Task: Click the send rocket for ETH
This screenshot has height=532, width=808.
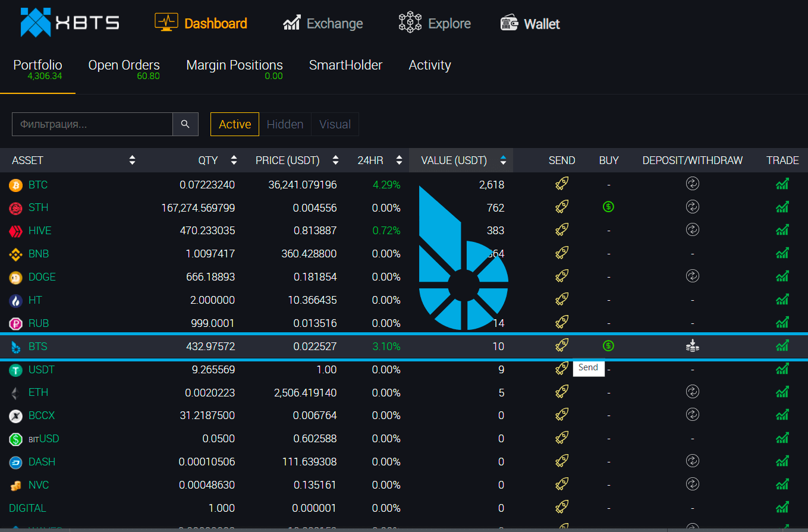Action: click(562, 392)
